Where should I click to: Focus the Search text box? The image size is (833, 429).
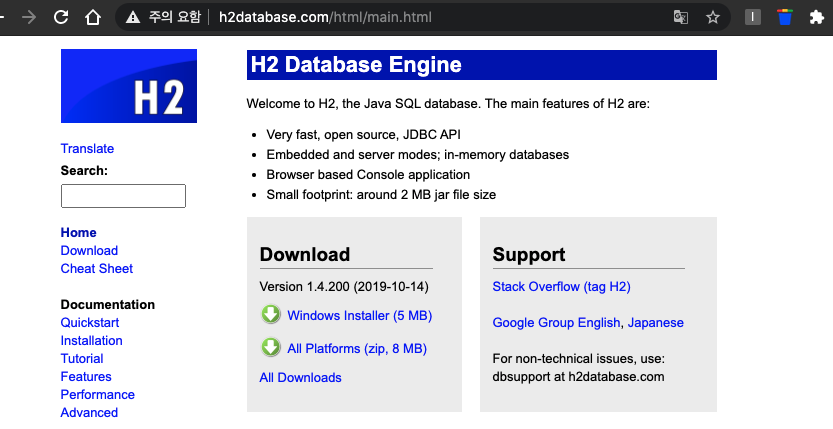(123, 196)
